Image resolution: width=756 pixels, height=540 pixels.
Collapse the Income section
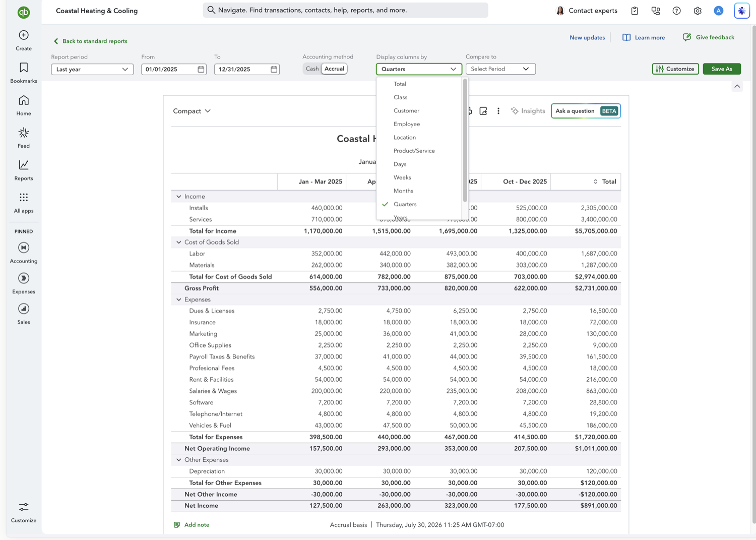(x=179, y=197)
